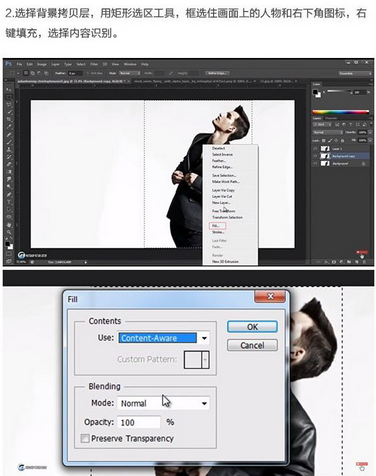Click the Photoshop PS logo icon
376x476 pixels.
pyautogui.click(x=9, y=64)
